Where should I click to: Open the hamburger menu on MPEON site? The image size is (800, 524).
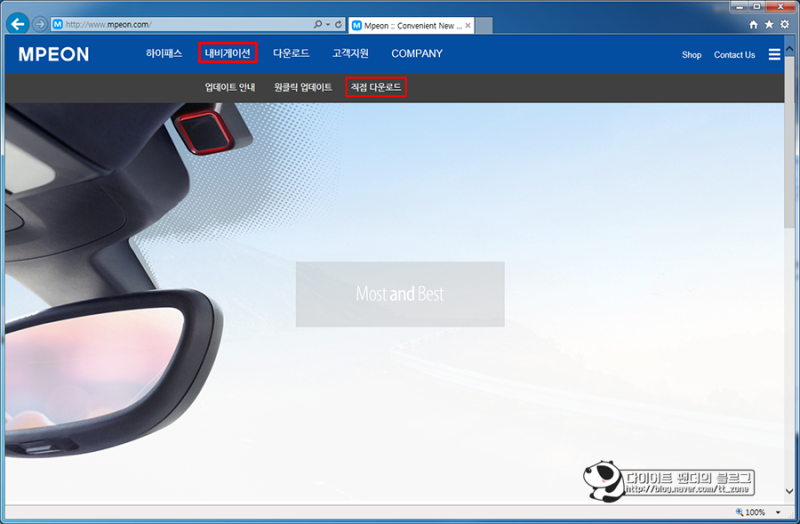click(774, 54)
